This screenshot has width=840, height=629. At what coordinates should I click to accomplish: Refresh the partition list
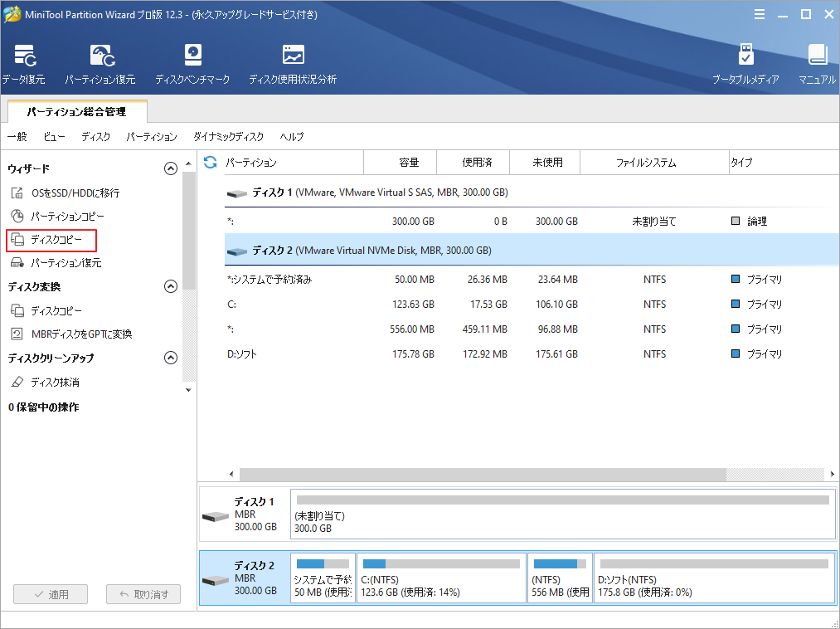pyautogui.click(x=210, y=163)
